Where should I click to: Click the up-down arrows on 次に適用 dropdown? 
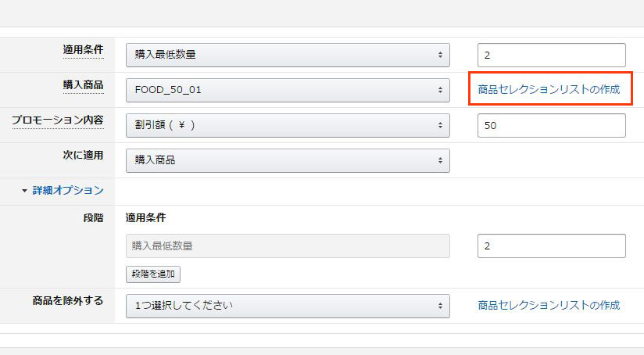coord(440,160)
